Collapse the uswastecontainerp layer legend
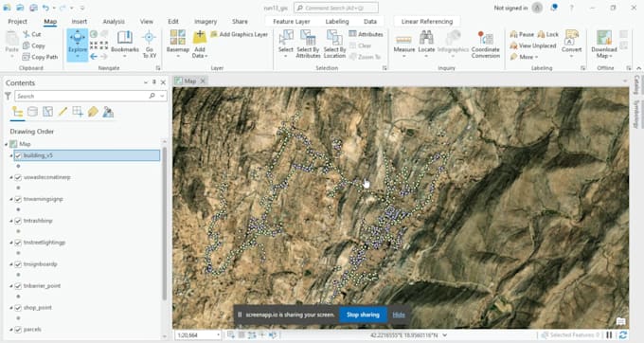 (x=11, y=177)
